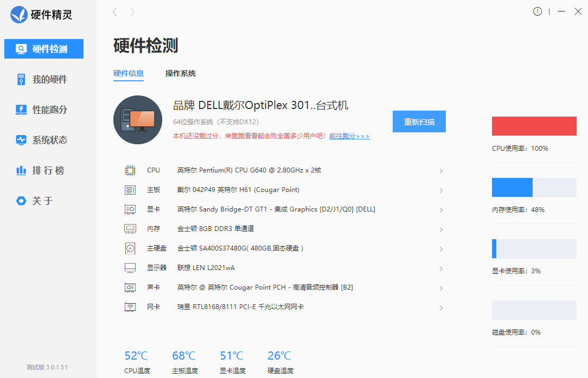
Task: Click the 网卡 network card icon
Action: pyautogui.click(x=130, y=307)
